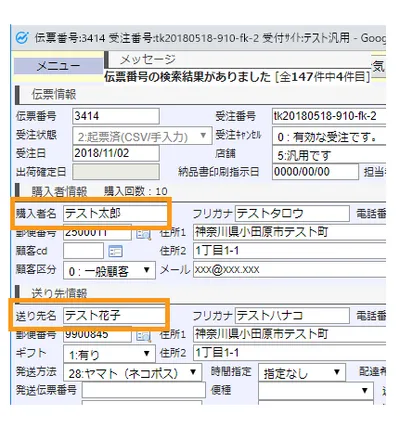Image resolution: width=400 pixels, height=429 pixels.
Task: Click purchaser フリガナ field with テストタロウ
Action: pyautogui.click(x=292, y=213)
